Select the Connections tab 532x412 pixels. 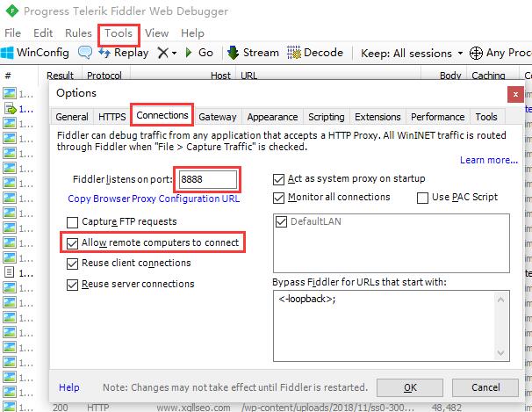(162, 115)
